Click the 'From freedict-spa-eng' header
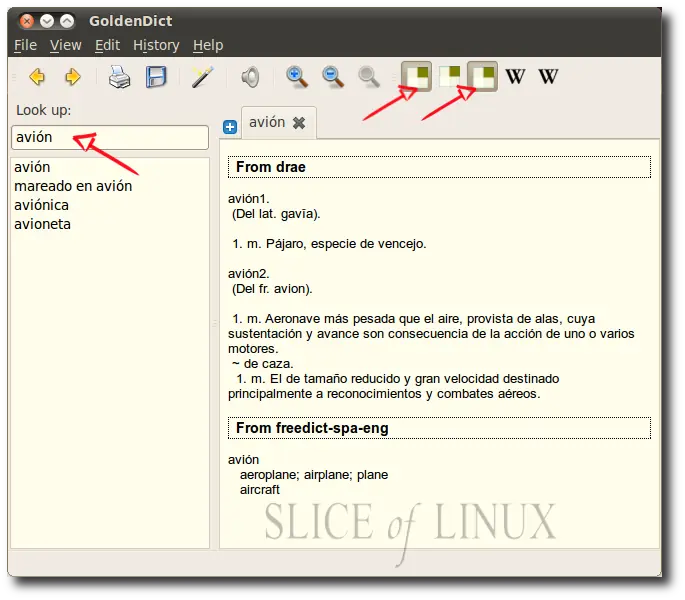685x600 pixels. 439,428
